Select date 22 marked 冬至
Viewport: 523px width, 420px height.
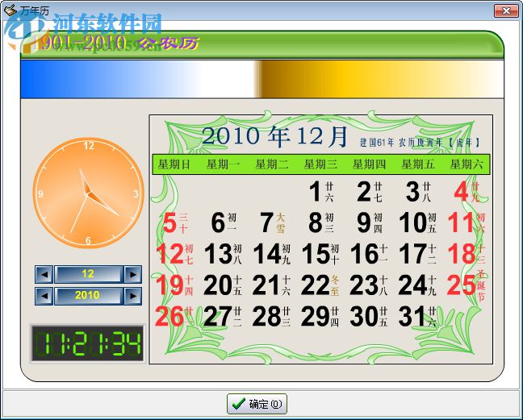click(320, 285)
